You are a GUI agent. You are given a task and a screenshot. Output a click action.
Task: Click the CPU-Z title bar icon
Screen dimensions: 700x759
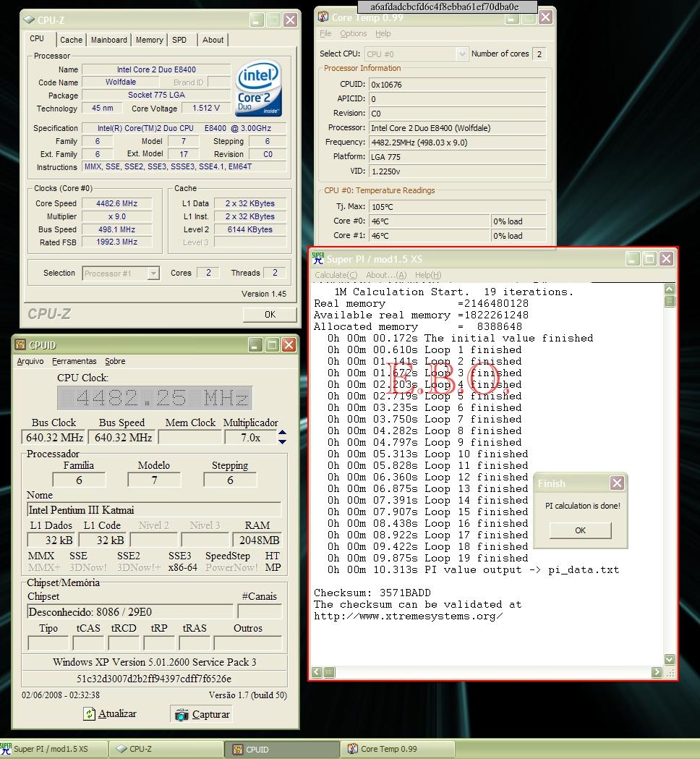tap(29, 20)
